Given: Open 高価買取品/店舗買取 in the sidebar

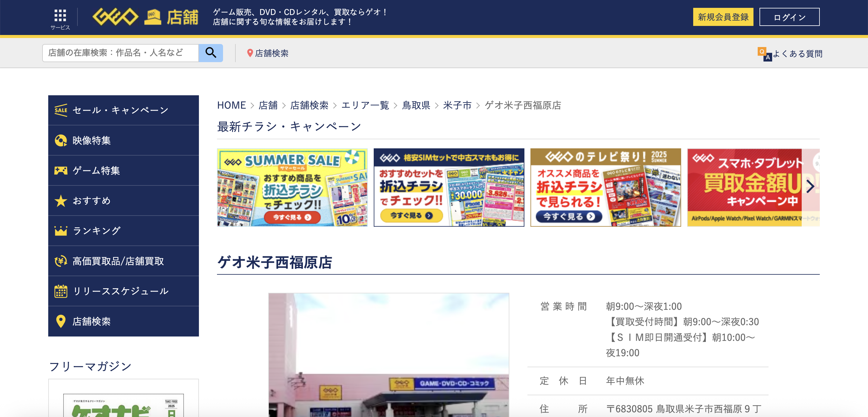Looking at the screenshot, I should click(123, 261).
